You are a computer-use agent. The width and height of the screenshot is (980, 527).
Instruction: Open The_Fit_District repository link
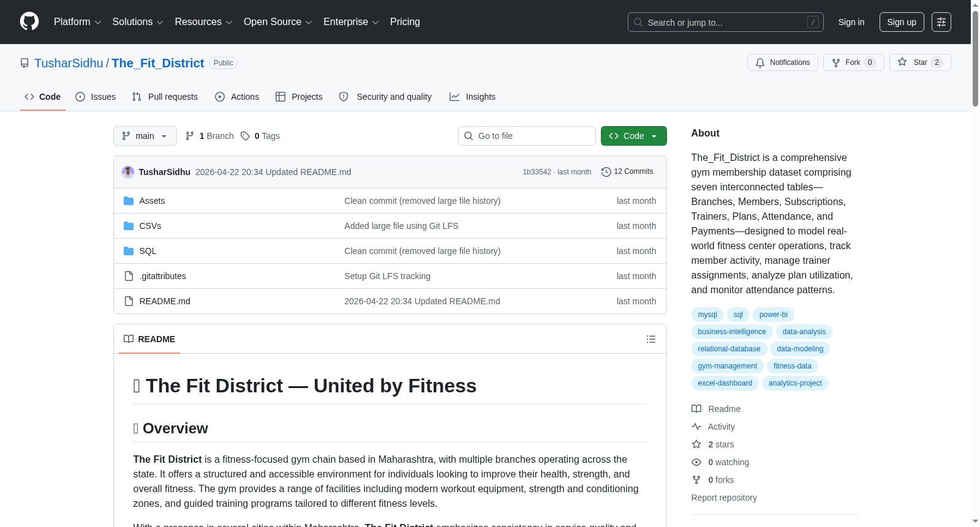tap(158, 63)
